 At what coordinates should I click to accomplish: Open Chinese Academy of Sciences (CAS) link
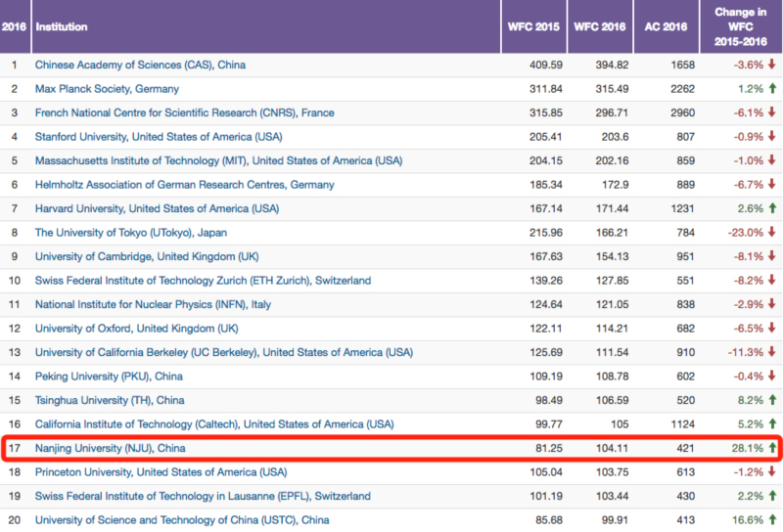pos(140,65)
